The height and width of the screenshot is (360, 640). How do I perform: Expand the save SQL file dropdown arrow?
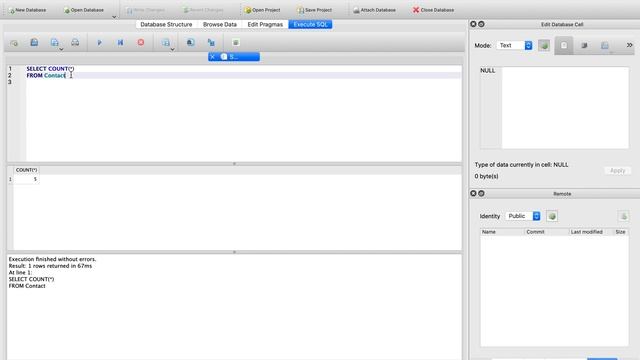[61, 49]
